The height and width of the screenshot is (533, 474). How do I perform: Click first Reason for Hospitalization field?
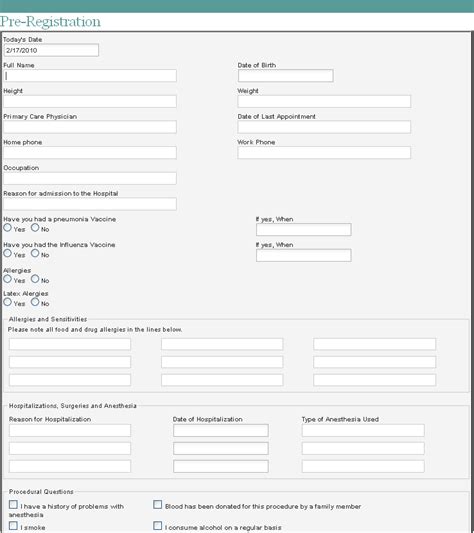tap(70, 430)
